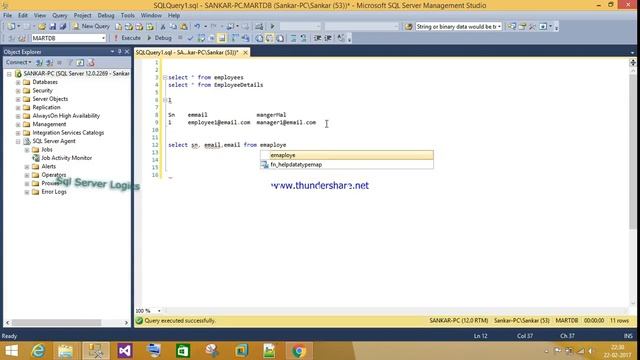This screenshot has width=640, height=360.
Task: Expand the Databases folder
Action: (18, 82)
